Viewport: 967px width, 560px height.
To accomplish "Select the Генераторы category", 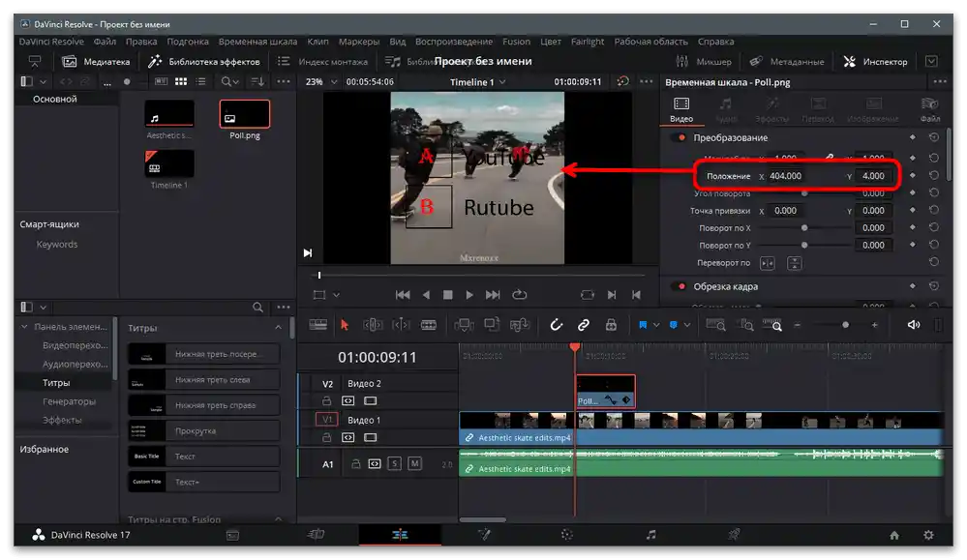I will point(69,401).
